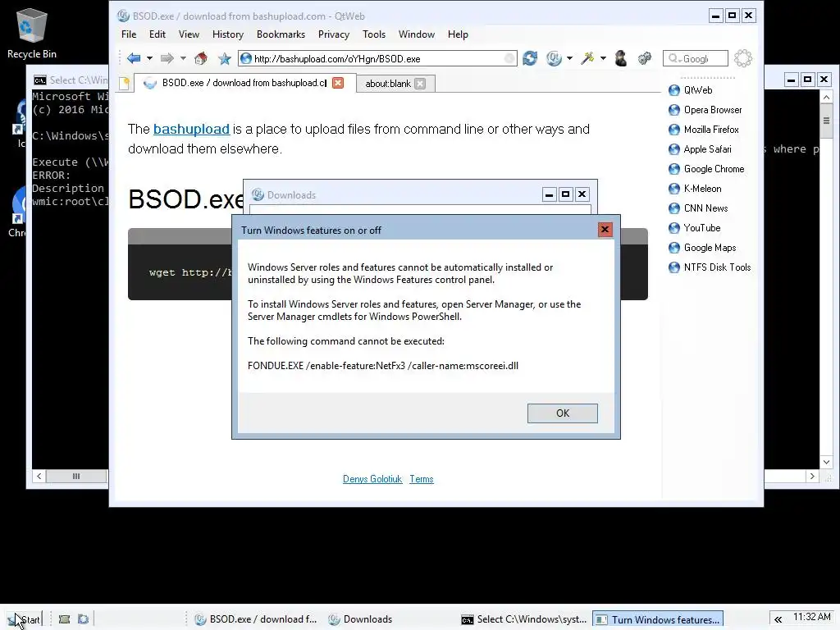Open the K-Meleon bookmark
Viewport: 840px width, 630px height.
coord(696,189)
